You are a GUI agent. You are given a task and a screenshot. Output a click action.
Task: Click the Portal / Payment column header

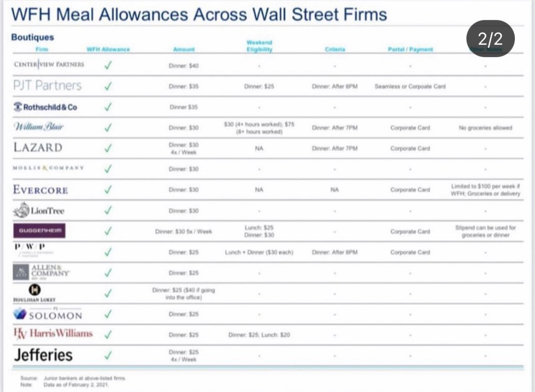pos(411,49)
